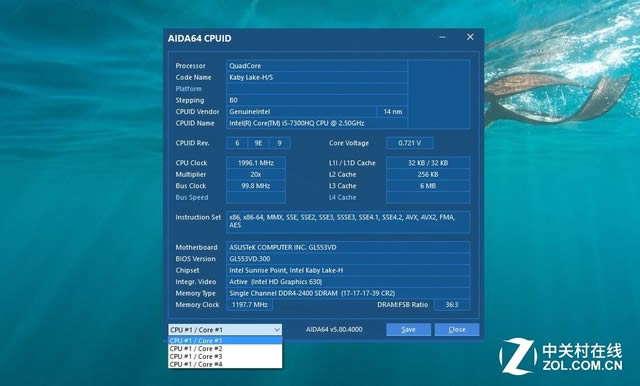Select CPU #1 / Core #2 option
640x386 pixels.
click(x=225, y=348)
